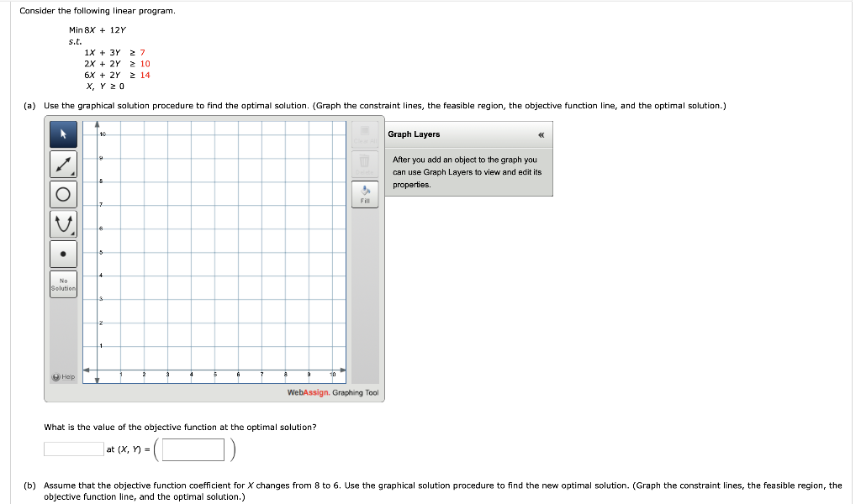This screenshot has width=861, height=504.
Task: Toggle the No Solution option
Action: coord(63,284)
